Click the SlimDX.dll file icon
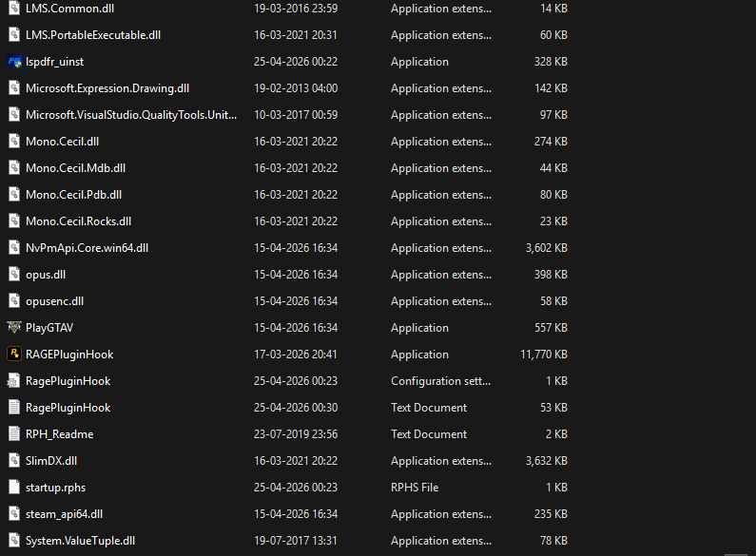Screen dimensions: 756x556 click(x=14, y=461)
